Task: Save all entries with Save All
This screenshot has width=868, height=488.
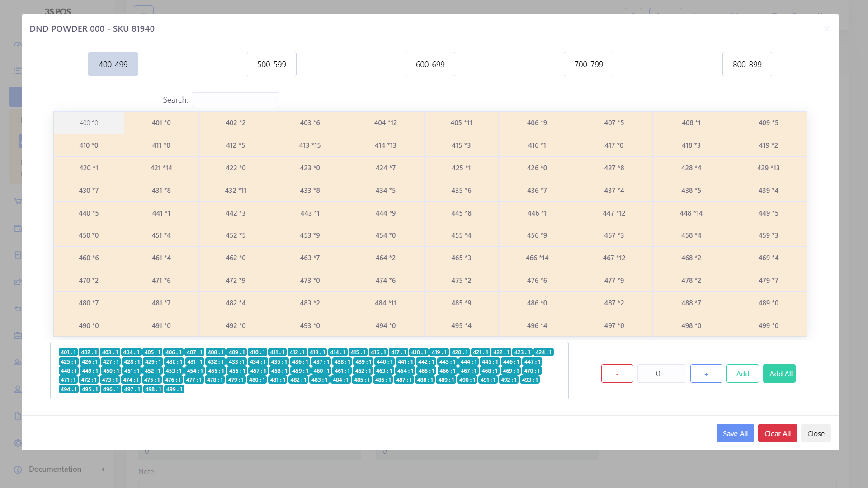Action: [735, 433]
